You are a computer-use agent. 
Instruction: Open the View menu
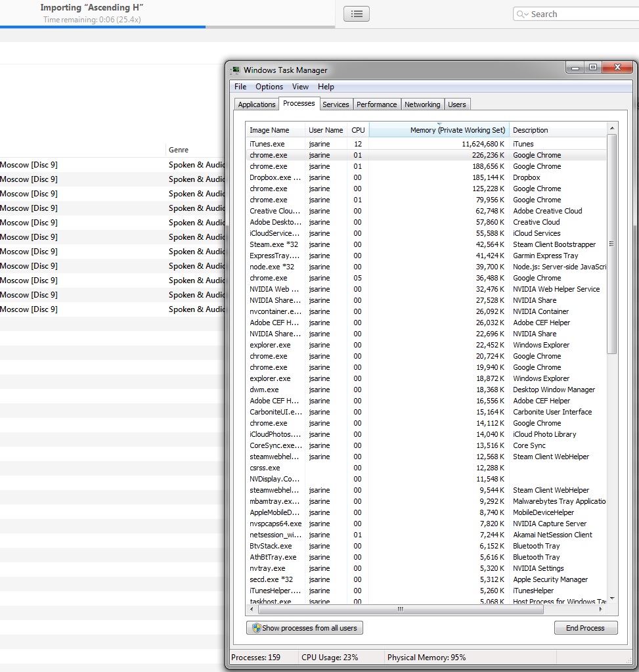pyautogui.click(x=300, y=87)
